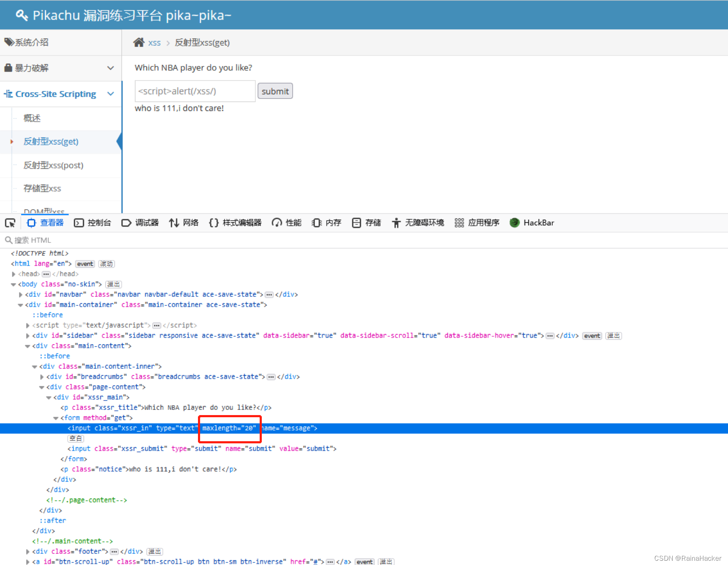728x565 pixels.
Task: Click the tag icon beside 系统介绍
Action: click(9, 42)
